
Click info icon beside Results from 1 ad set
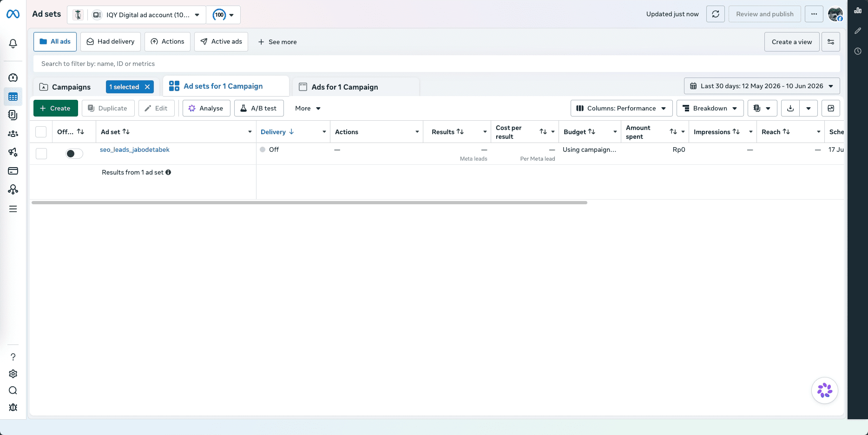point(168,172)
